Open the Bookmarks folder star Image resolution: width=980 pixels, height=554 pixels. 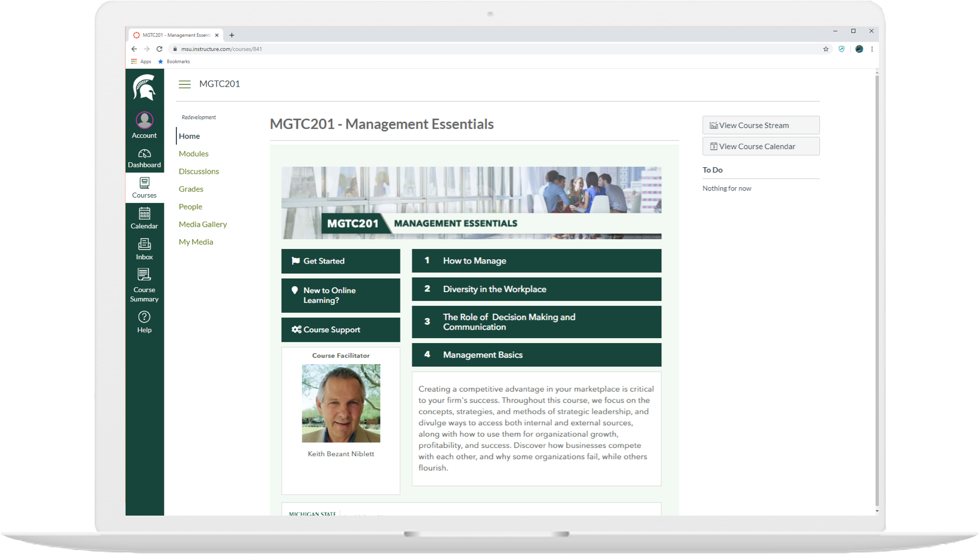[x=174, y=61]
